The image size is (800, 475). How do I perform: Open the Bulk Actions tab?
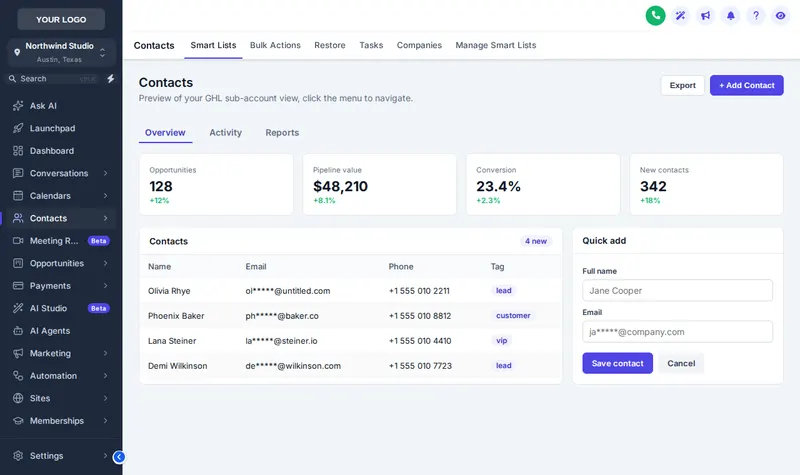(x=275, y=45)
